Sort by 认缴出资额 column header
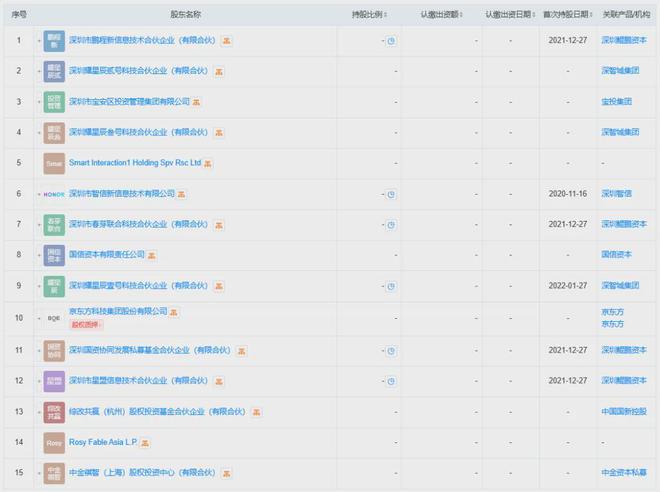The height and width of the screenshot is (492, 660). [442, 15]
